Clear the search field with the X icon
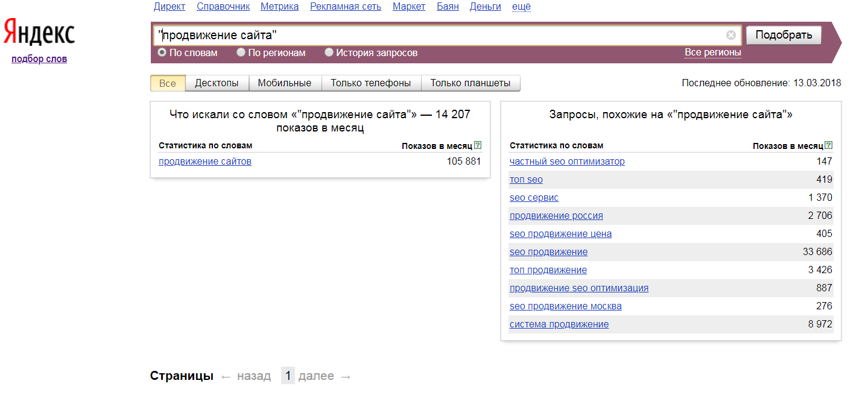 tap(730, 35)
